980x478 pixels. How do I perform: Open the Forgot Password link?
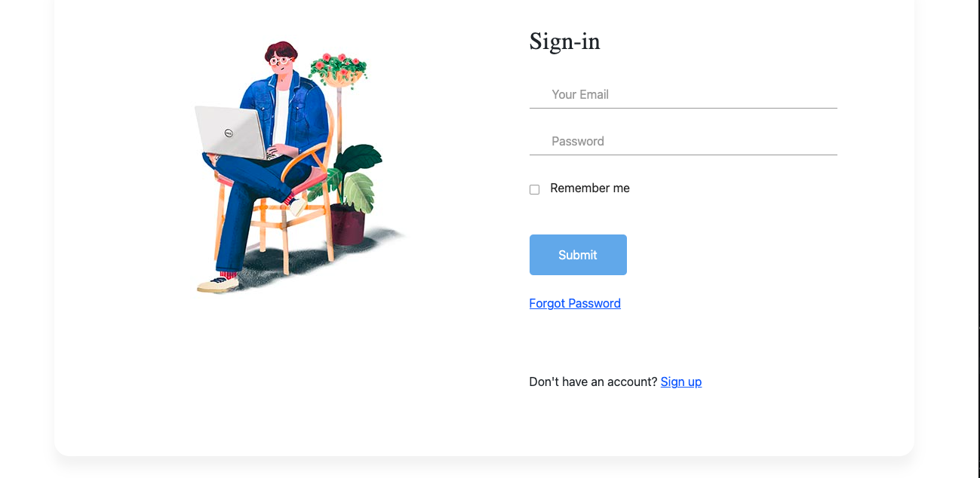pyautogui.click(x=575, y=304)
